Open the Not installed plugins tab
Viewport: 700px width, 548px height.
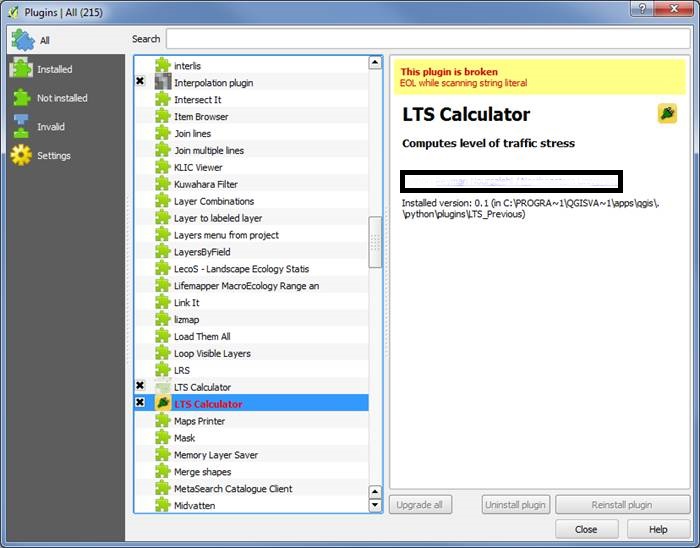(x=67, y=98)
